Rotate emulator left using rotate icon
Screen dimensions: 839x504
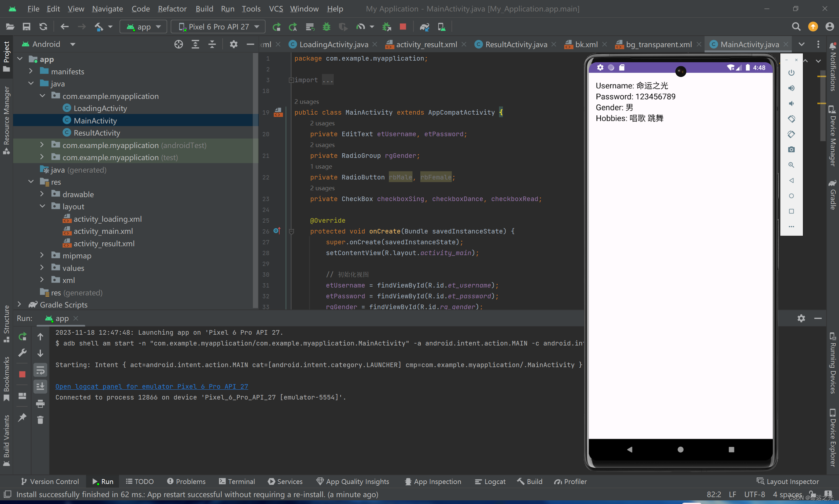(x=791, y=119)
